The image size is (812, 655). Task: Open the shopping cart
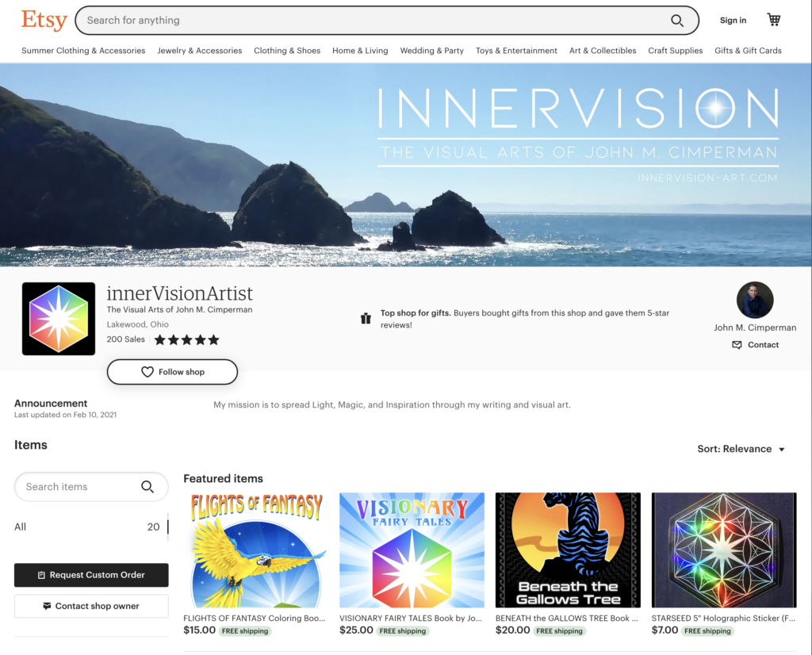(x=774, y=20)
